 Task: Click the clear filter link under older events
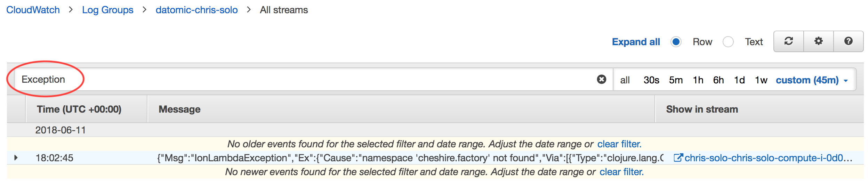619,144
